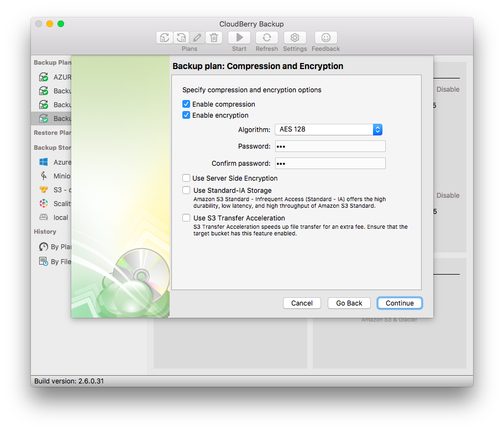Disable the Enable encryption checkbox
The width and height of the screenshot is (504, 431).
pyautogui.click(x=186, y=115)
